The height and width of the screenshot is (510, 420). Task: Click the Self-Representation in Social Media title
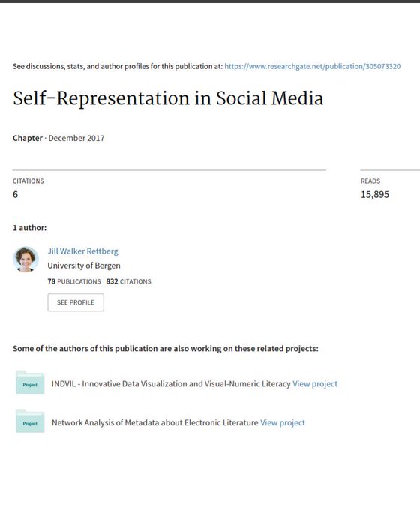point(168,98)
